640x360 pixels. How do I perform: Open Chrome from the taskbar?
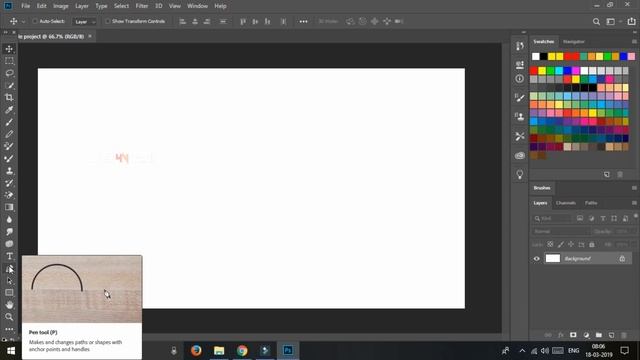[242, 350]
